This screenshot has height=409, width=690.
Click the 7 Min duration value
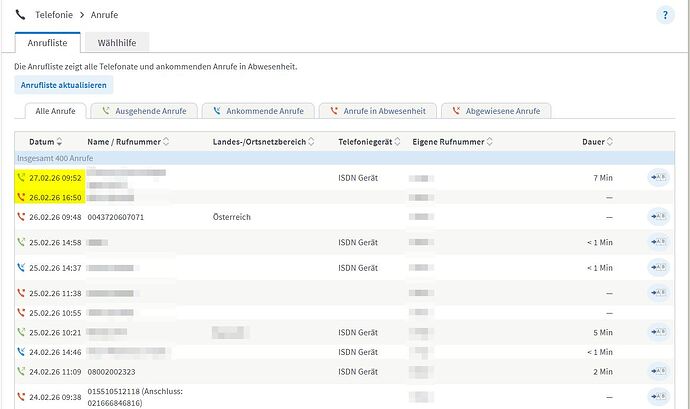tap(603, 178)
